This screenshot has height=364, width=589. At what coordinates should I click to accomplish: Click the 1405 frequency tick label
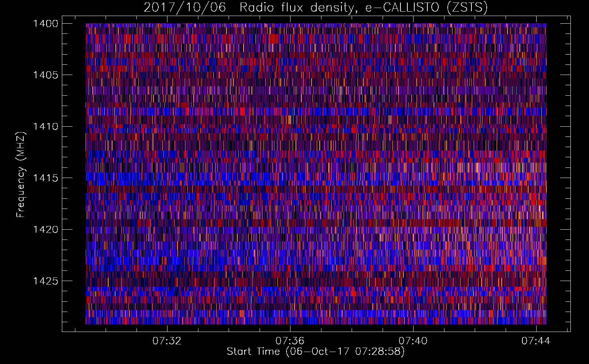click(x=46, y=75)
